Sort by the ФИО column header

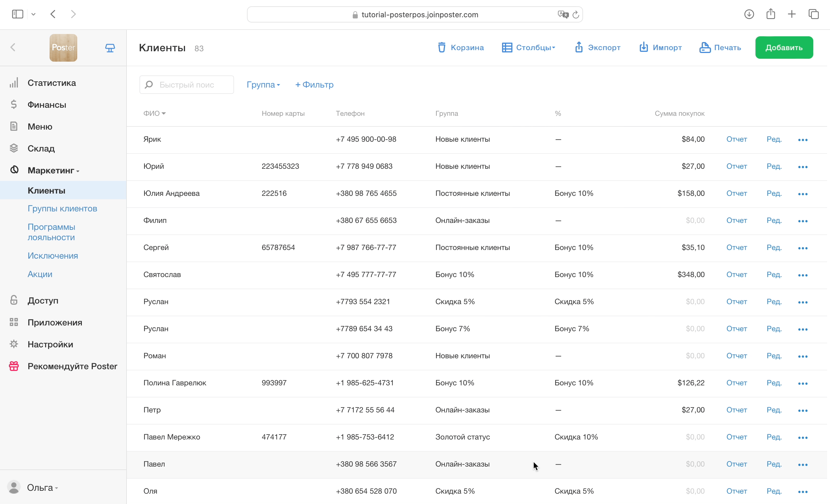point(154,113)
